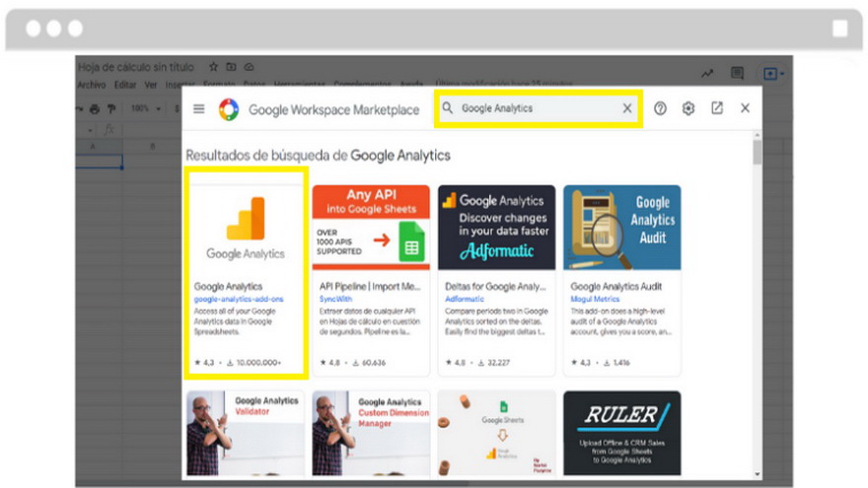Viewport: 868px width, 488px height.
Task: Open the RULER add-on card
Action: pos(622,433)
